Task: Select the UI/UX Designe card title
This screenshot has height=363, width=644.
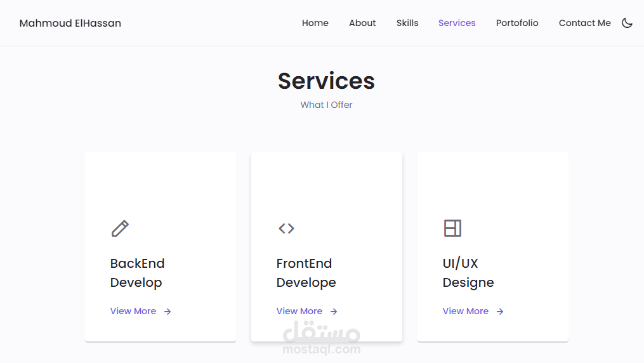Action: click(x=468, y=273)
